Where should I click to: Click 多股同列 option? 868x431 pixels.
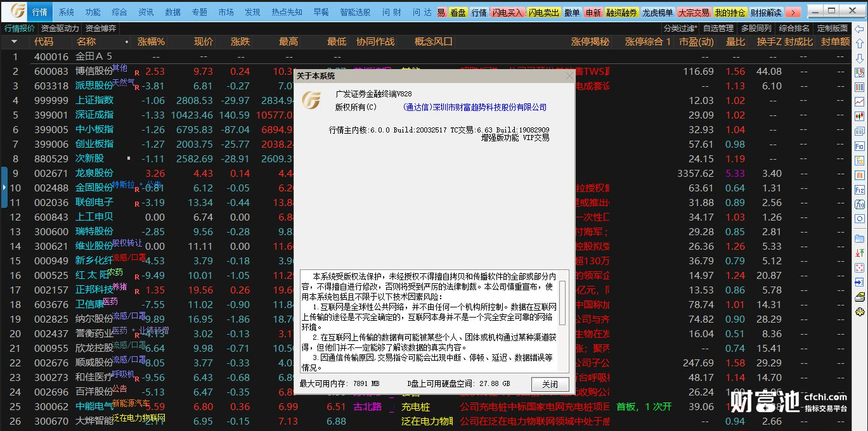[x=756, y=29]
